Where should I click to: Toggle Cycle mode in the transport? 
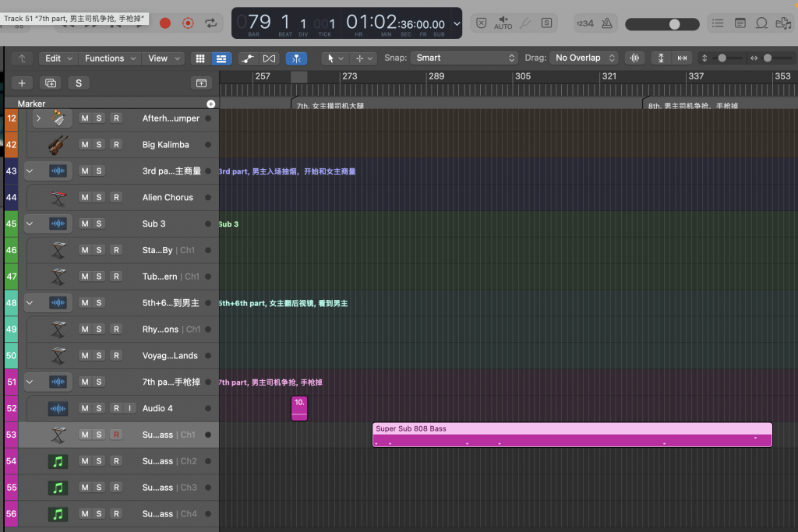coord(210,23)
